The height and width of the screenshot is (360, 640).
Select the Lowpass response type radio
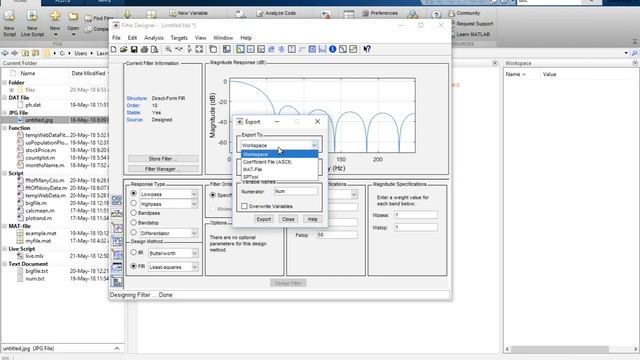point(133,193)
